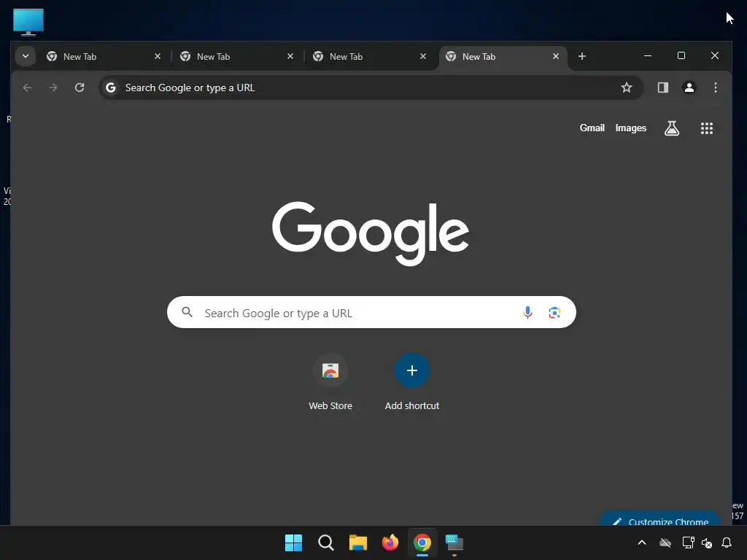Open the Windows Start menu
The image size is (747, 560).
point(293,542)
